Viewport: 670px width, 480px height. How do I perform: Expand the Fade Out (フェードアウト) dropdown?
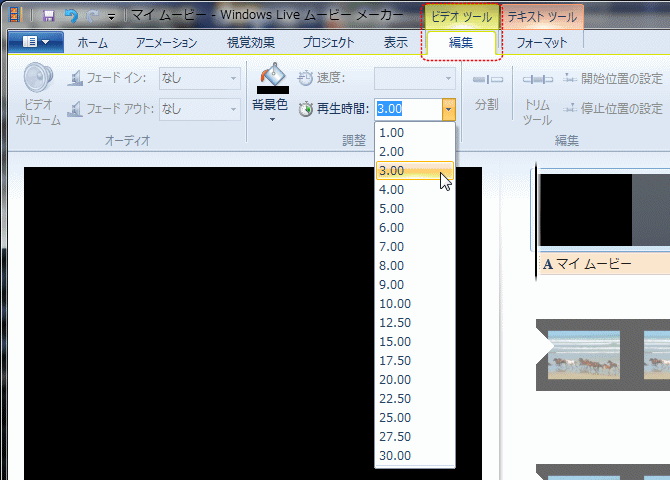point(233,108)
